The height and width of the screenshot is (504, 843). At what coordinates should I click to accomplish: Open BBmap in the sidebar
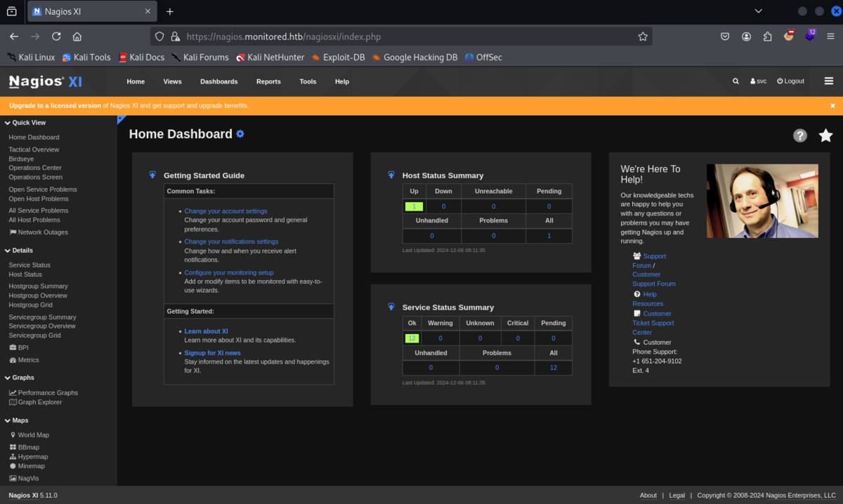click(x=24, y=447)
